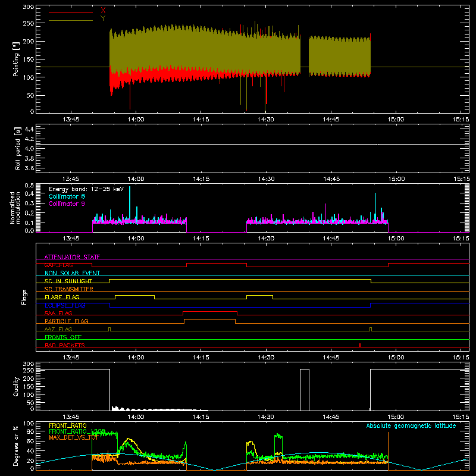Click the Roll period axis title
The width and height of the screenshot is (476, 476).
[x=17, y=148]
